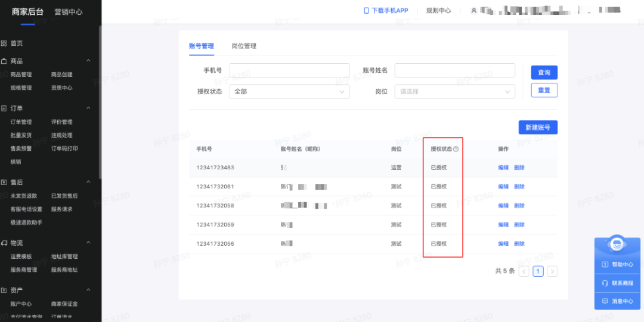Screen dimensions: 644x322
Task: Open 已发货售后 in sidebar
Action: (64, 196)
